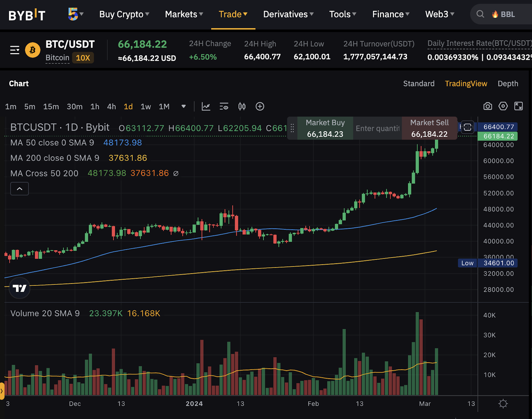Click the TradingView logo badge
The width and height of the screenshot is (532, 419).
pos(20,288)
